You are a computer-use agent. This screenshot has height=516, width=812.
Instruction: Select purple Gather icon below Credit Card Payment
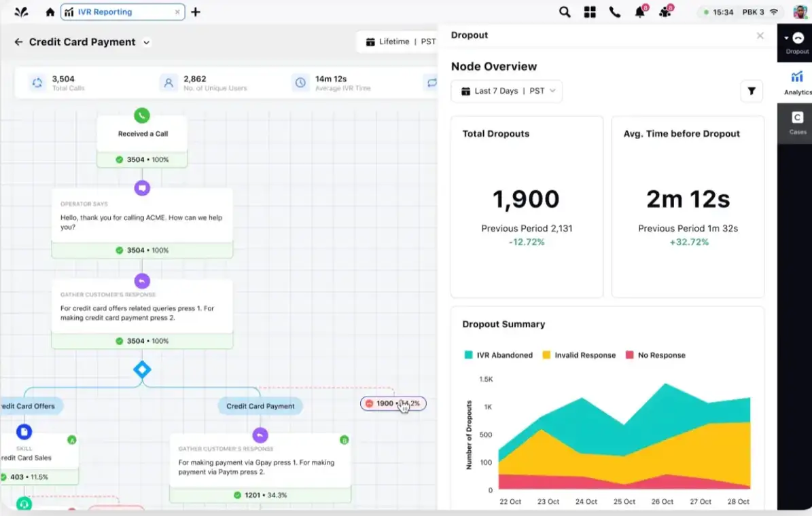[x=260, y=435]
